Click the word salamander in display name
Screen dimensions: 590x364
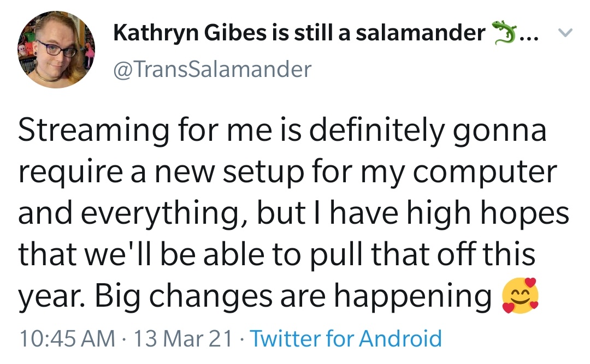(x=420, y=33)
